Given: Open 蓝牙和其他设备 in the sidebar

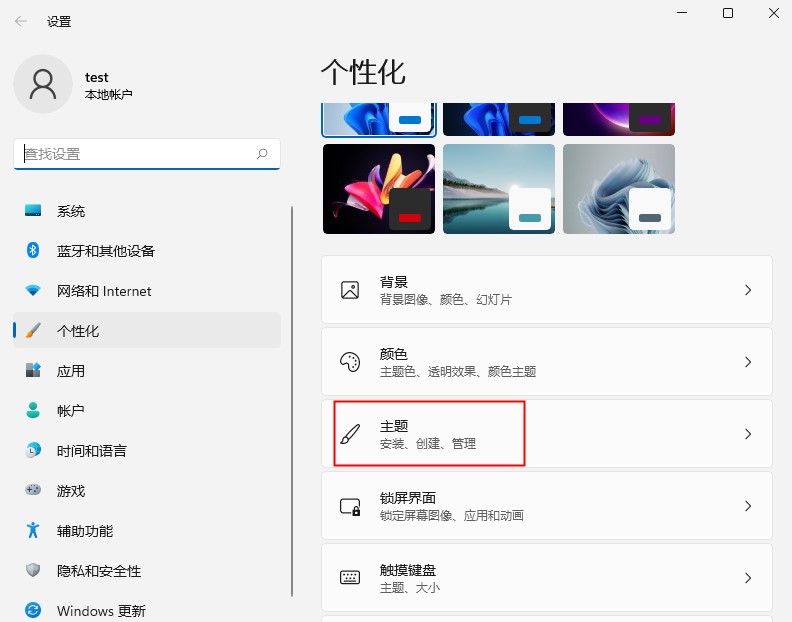Looking at the screenshot, I should pyautogui.click(x=146, y=251).
